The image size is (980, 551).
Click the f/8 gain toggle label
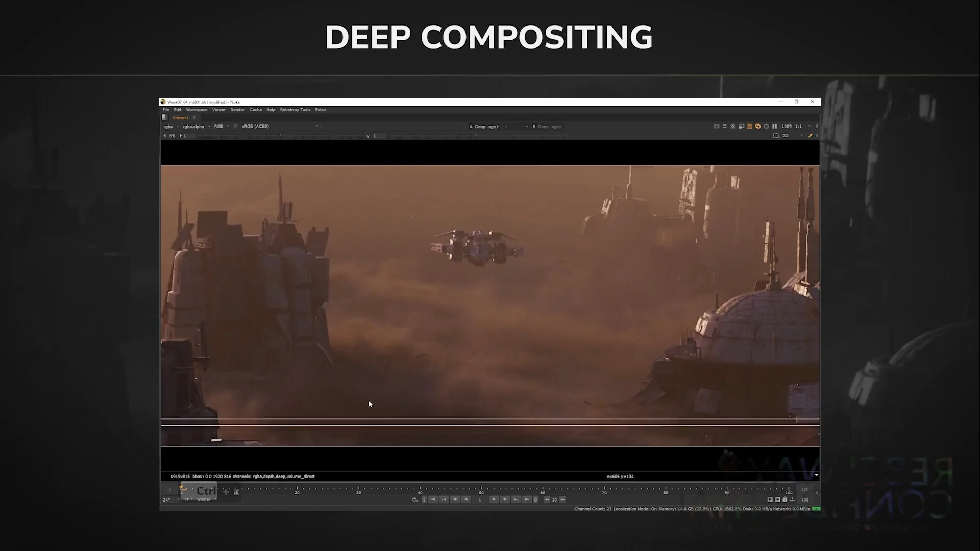click(x=173, y=136)
